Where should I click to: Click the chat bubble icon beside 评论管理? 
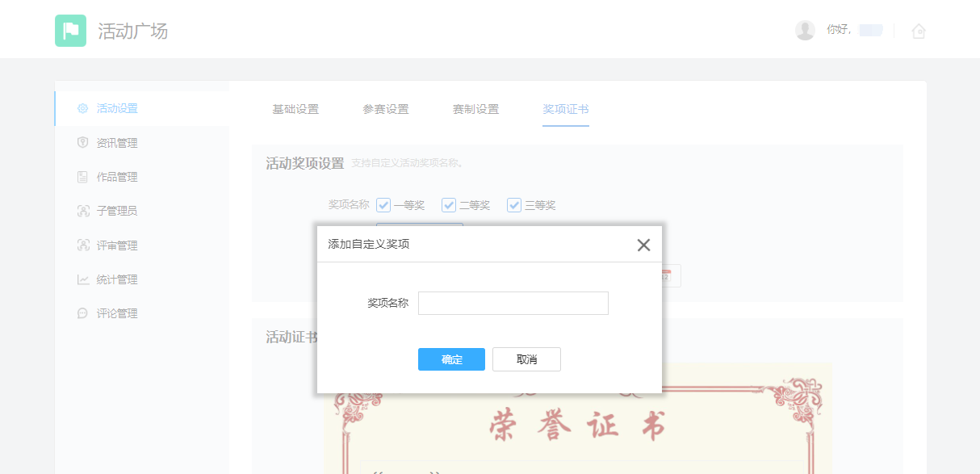click(82, 313)
